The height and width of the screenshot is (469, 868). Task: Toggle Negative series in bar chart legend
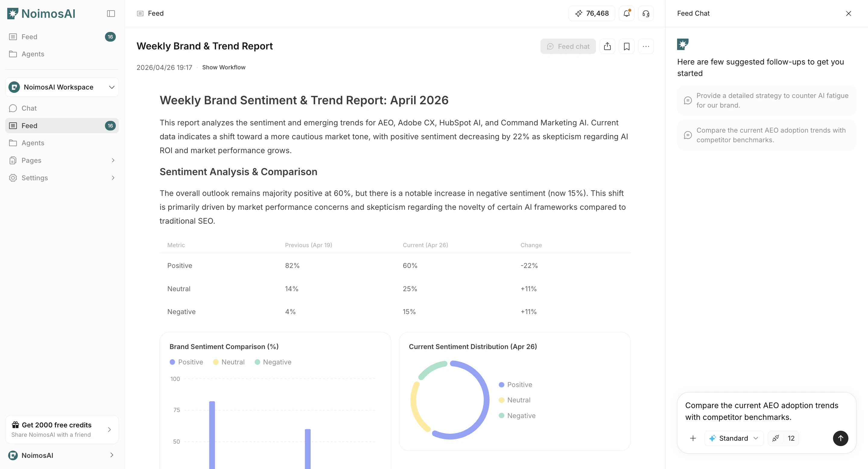pos(273,362)
